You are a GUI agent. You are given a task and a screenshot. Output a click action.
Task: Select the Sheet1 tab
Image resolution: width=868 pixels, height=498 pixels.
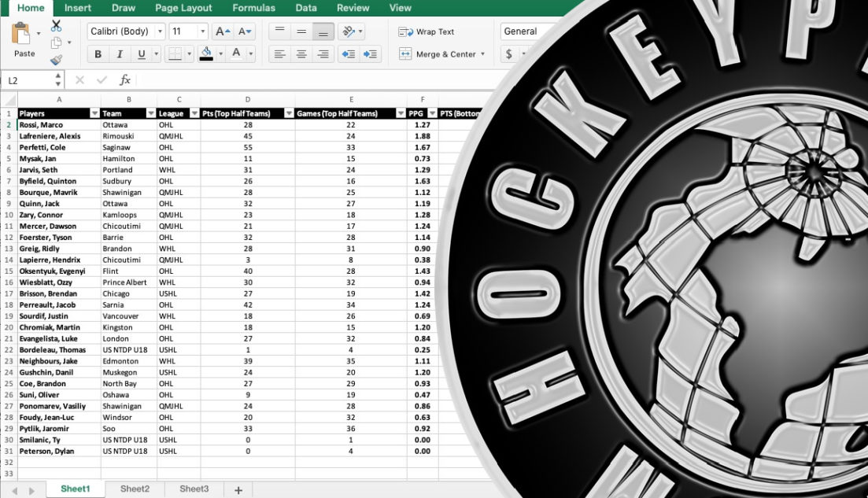[x=76, y=489]
